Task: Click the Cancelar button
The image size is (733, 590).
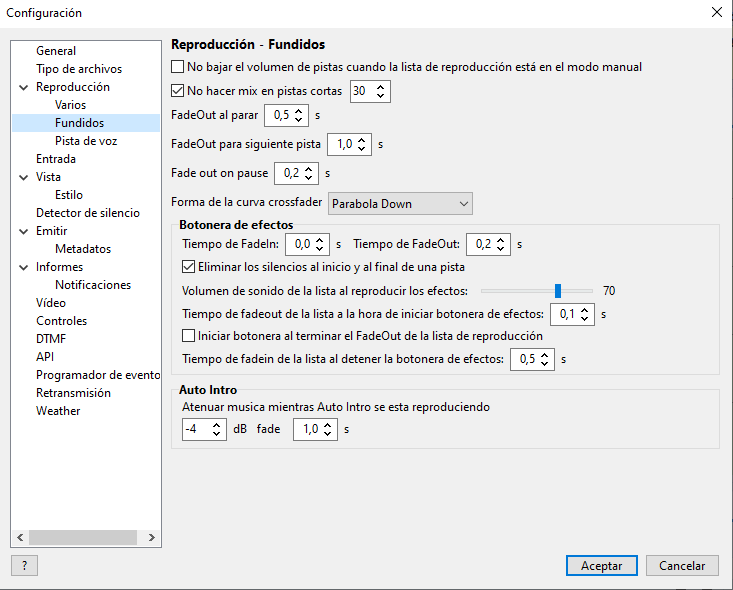Action: pyautogui.click(x=682, y=566)
